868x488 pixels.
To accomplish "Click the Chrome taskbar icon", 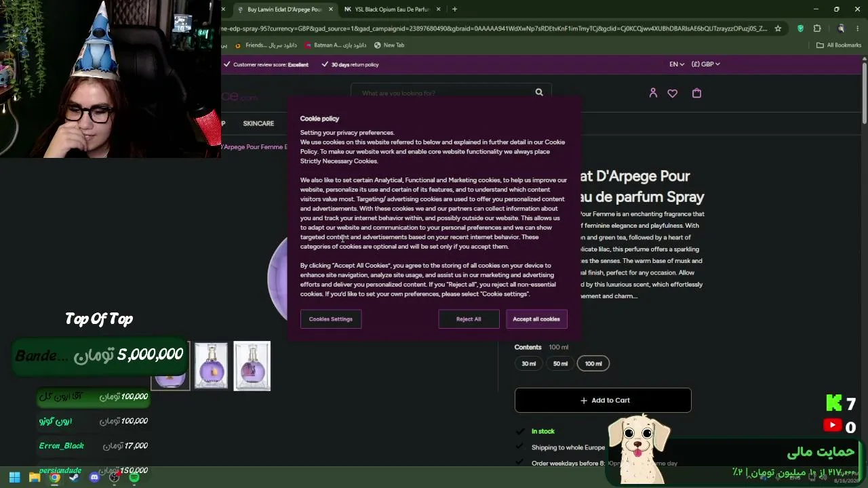I will tap(55, 478).
